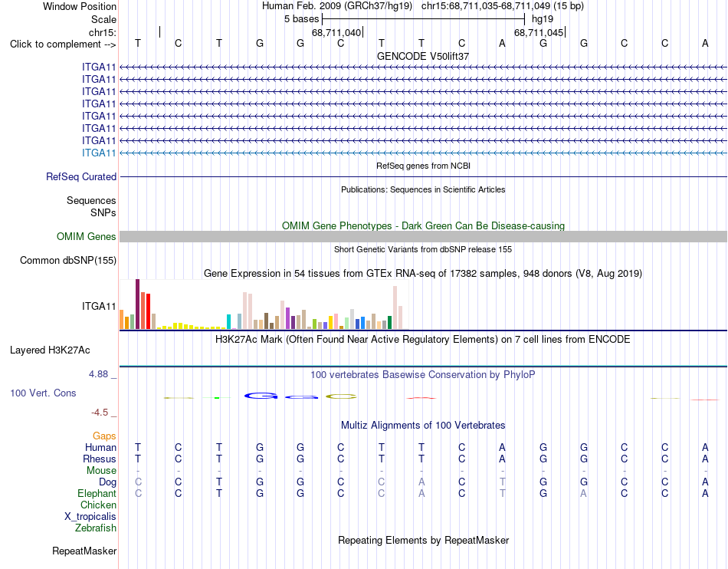Screen dimensions: 728x569
Task: Click the cyan bar in GTEx chart
Action: click(x=228, y=322)
